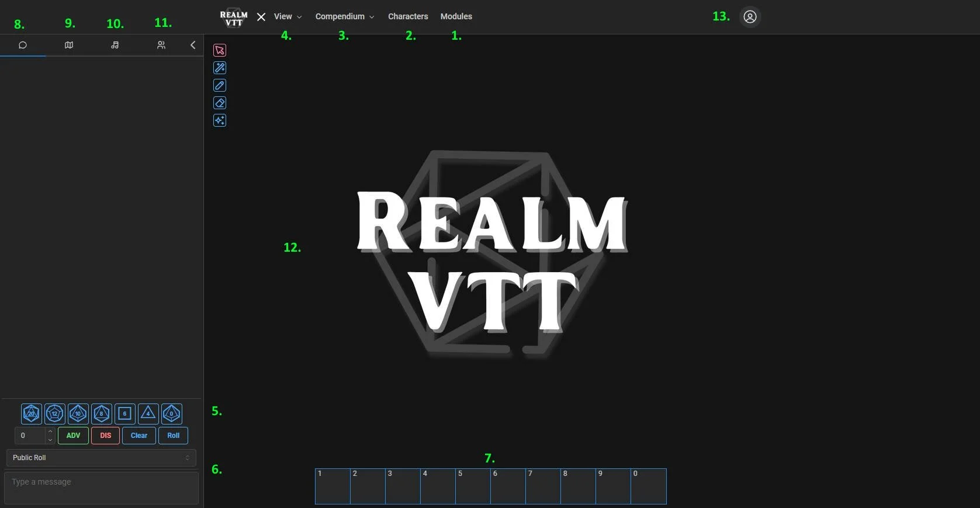
Task: Toggle ADV advantage roll mode
Action: pos(73,436)
